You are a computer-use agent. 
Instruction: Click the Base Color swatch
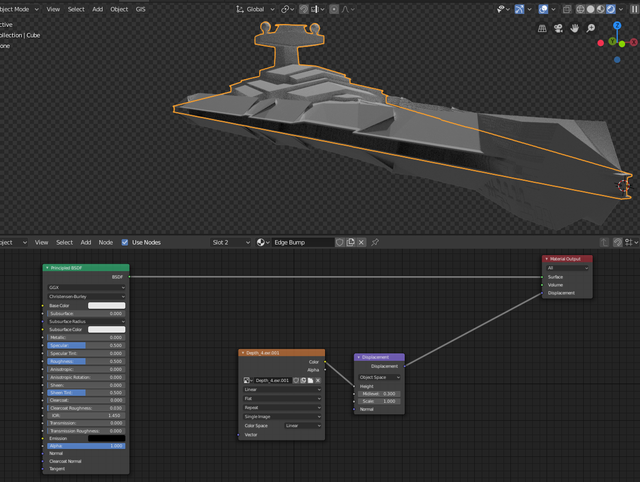107,306
